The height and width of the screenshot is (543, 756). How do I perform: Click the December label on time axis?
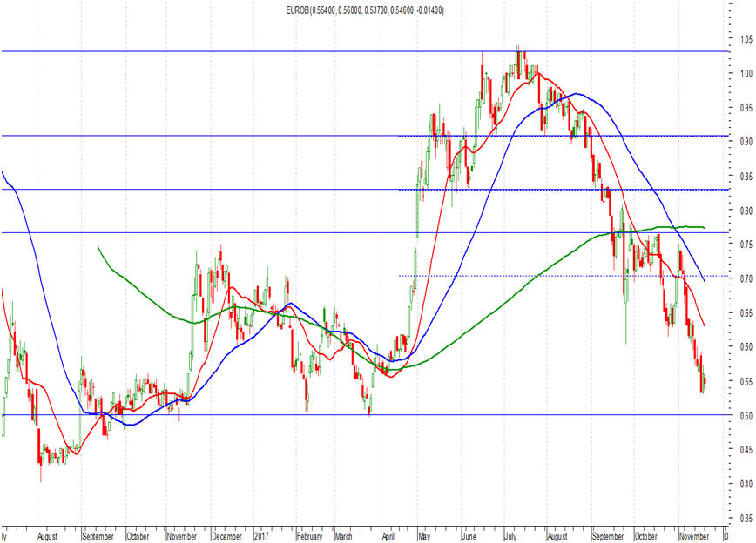pos(226,536)
